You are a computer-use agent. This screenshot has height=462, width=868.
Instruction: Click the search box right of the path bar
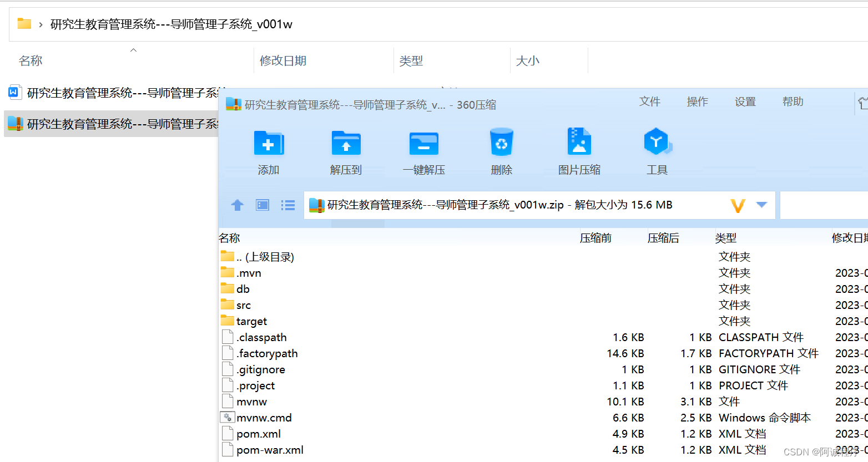pyautogui.click(x=824, y=205)
